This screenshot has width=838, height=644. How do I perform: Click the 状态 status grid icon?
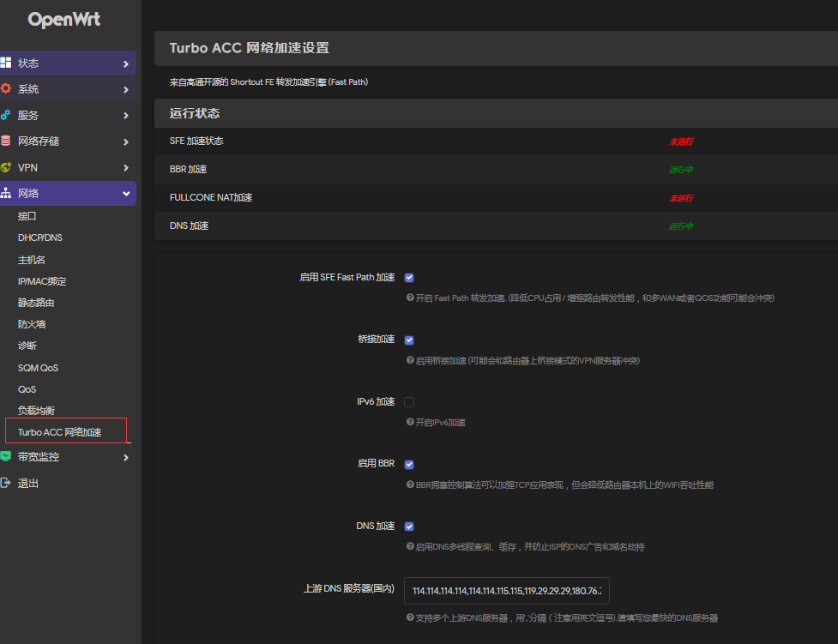point(6,63)
